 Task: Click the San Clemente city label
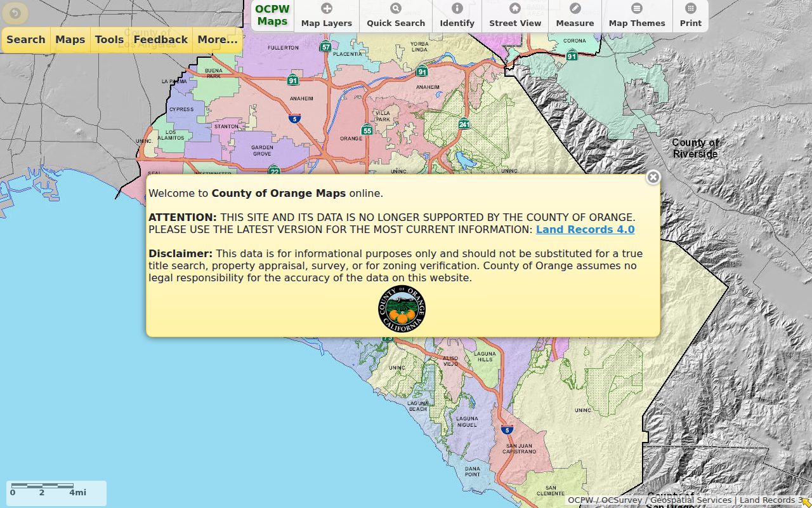tap(550, 491)
